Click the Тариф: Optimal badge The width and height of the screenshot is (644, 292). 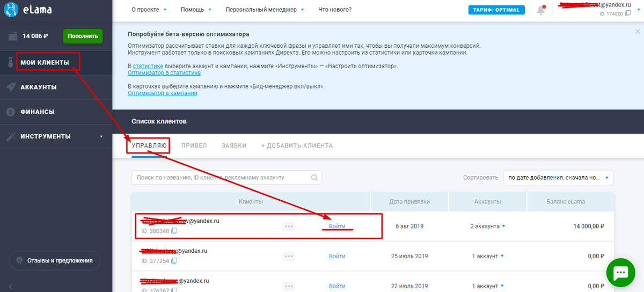(496, 10)
